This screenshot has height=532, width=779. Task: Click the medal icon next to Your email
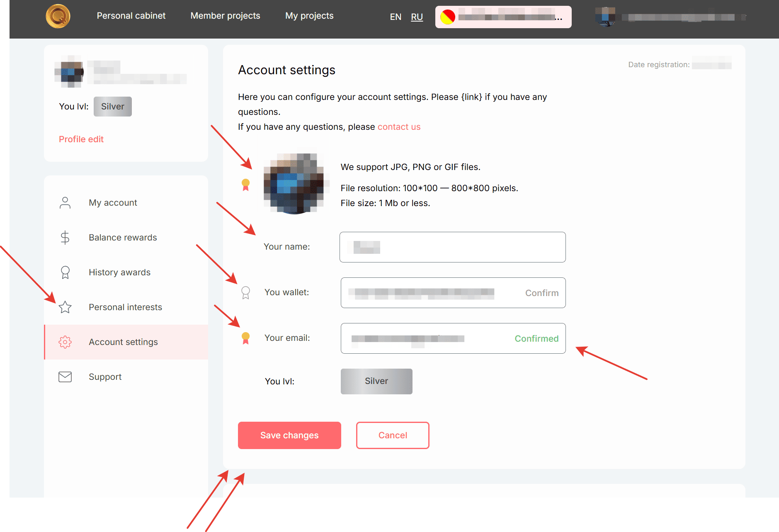245,338
